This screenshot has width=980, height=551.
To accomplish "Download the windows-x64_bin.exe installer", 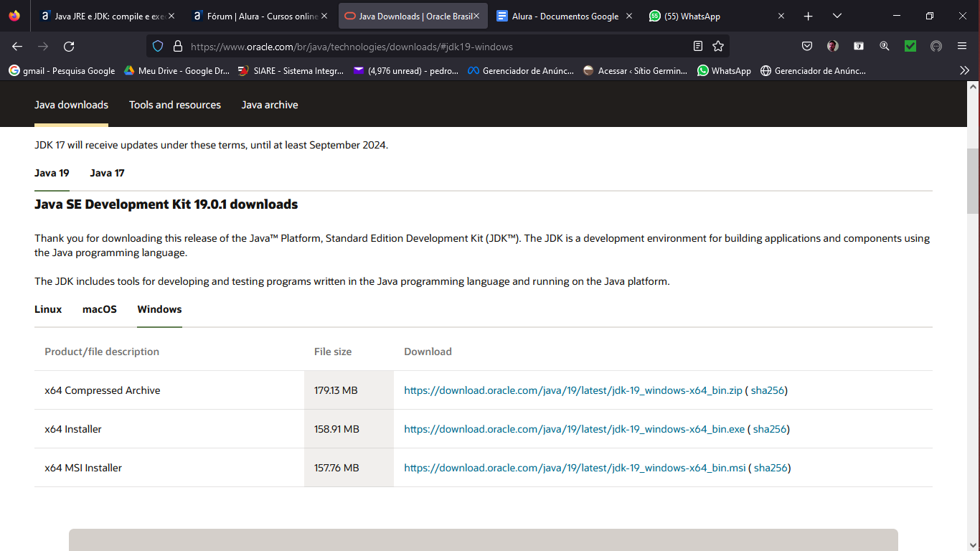I will [575, 429].
